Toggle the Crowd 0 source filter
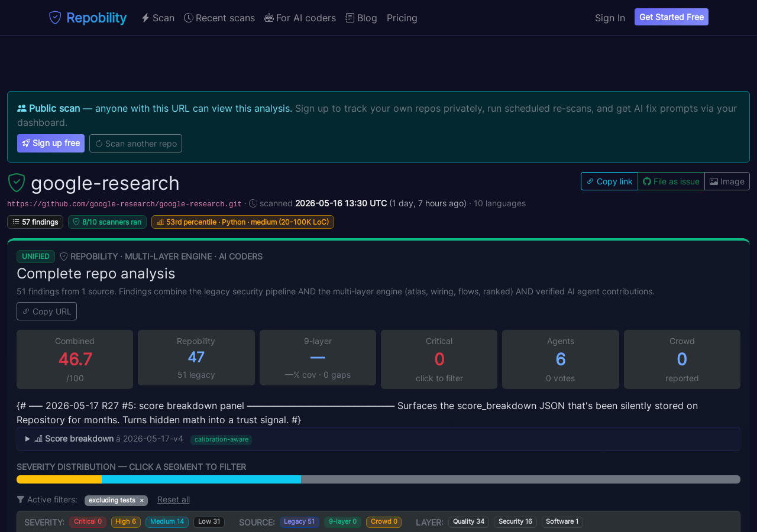The image size is (757, 532). (384, 522)
